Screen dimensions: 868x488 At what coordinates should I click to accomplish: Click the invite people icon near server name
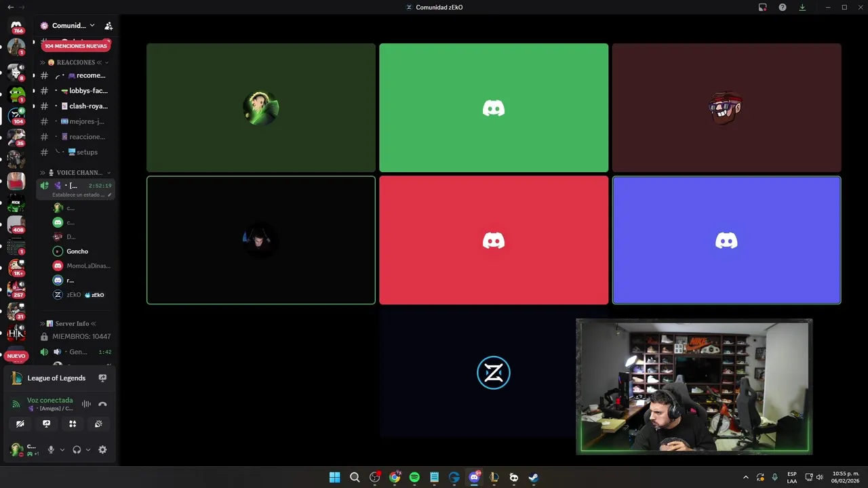pos(108,26)
